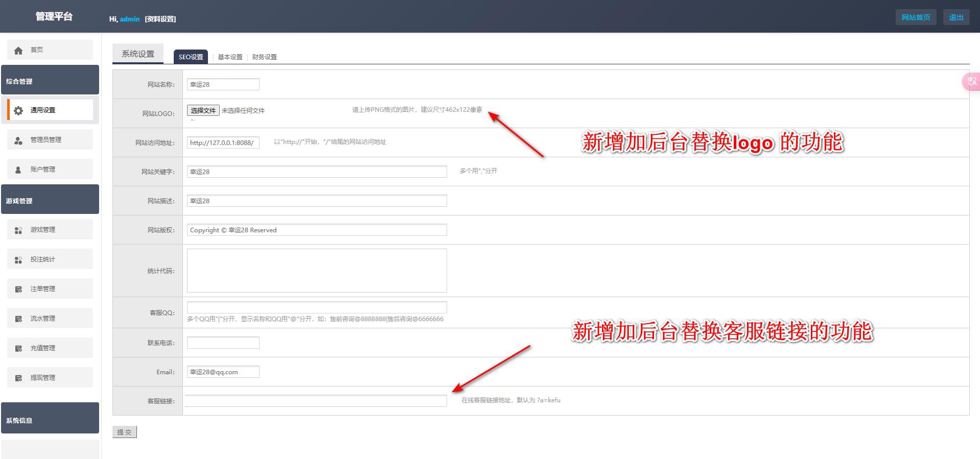The image size is (980, 459).
Task: Expand the 系统信息 sidebar section
Action: point(50,419)
